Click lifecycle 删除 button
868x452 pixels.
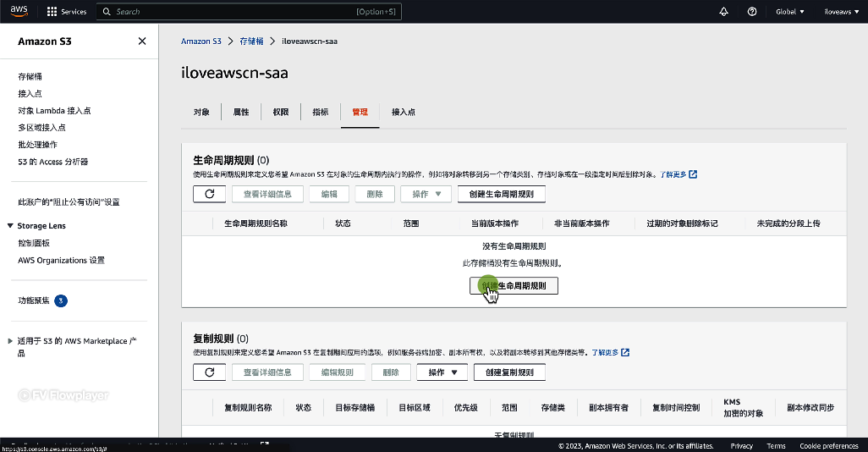pos(375,194)
